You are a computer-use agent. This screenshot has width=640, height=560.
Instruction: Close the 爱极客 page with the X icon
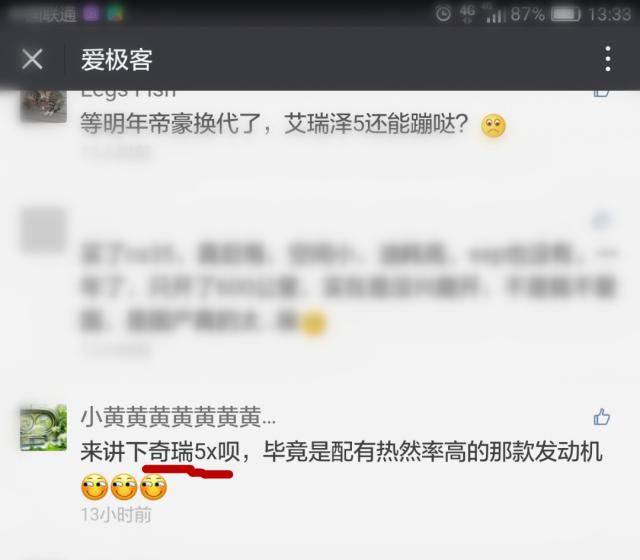32,60
